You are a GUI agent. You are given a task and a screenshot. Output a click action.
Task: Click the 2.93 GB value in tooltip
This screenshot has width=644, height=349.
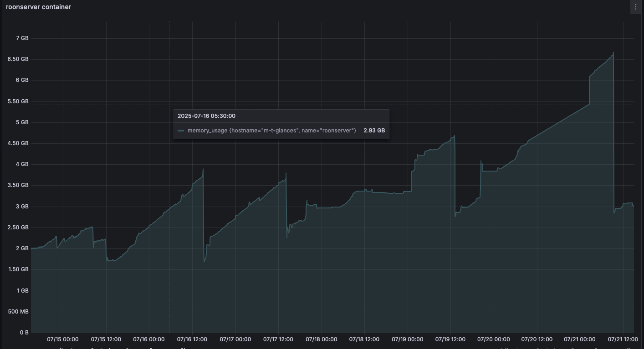(x=374, y=131)
